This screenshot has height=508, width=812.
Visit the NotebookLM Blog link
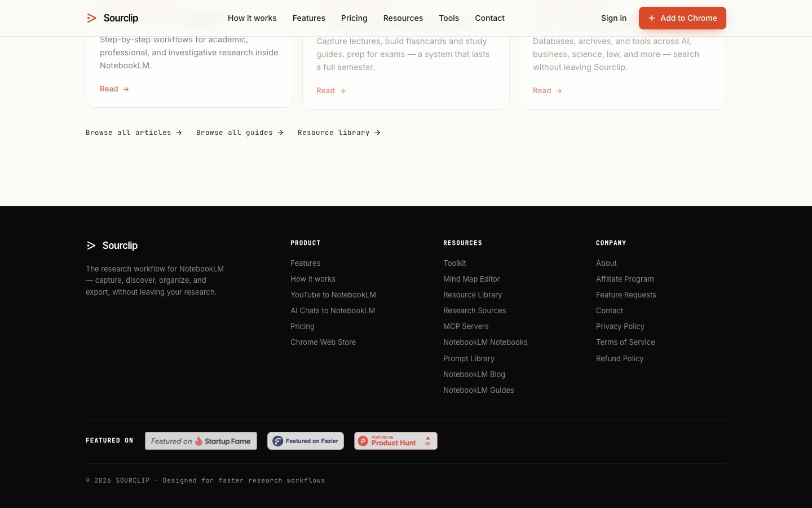coord(474,374)
